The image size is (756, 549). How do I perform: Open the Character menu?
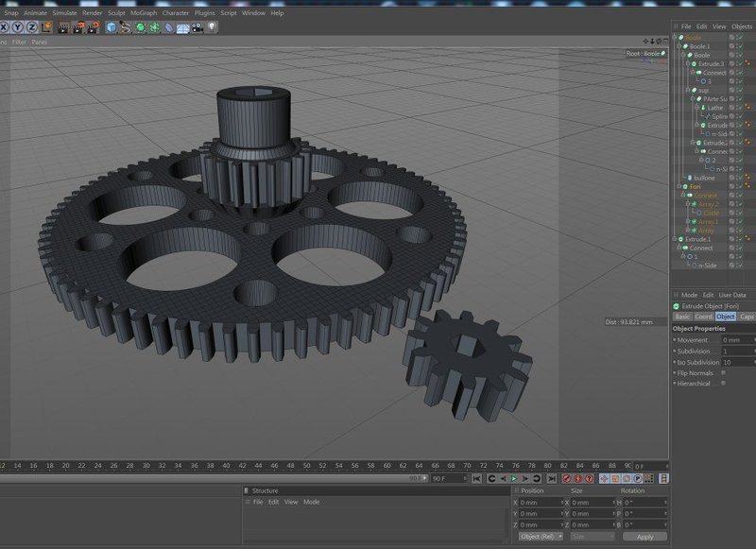(176, 13)
